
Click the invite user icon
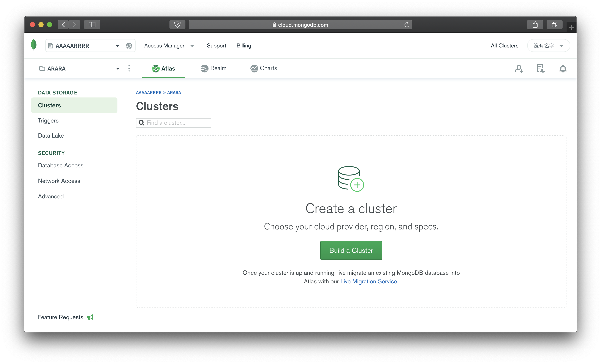click(519, 69)
